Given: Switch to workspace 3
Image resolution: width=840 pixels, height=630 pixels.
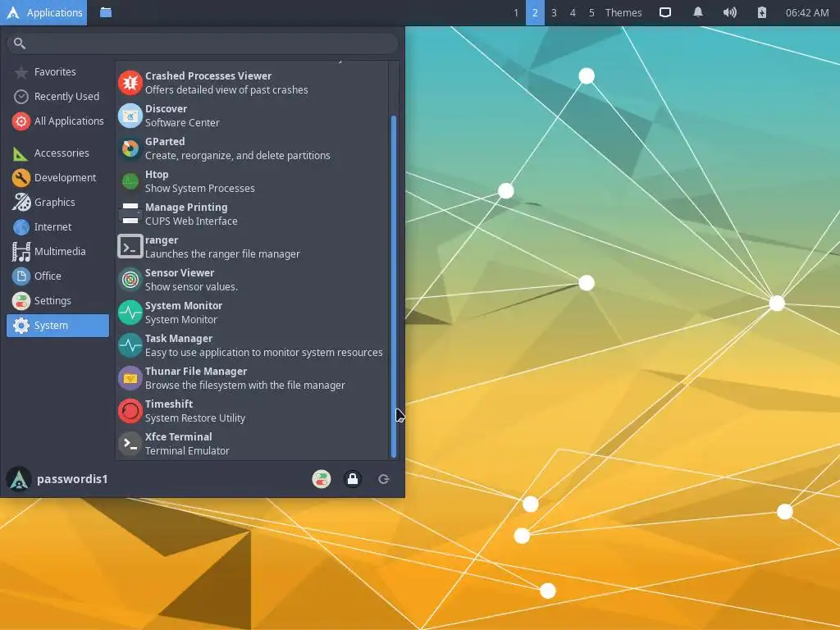Looking at the screenshot, I should [x=554, y=12].
